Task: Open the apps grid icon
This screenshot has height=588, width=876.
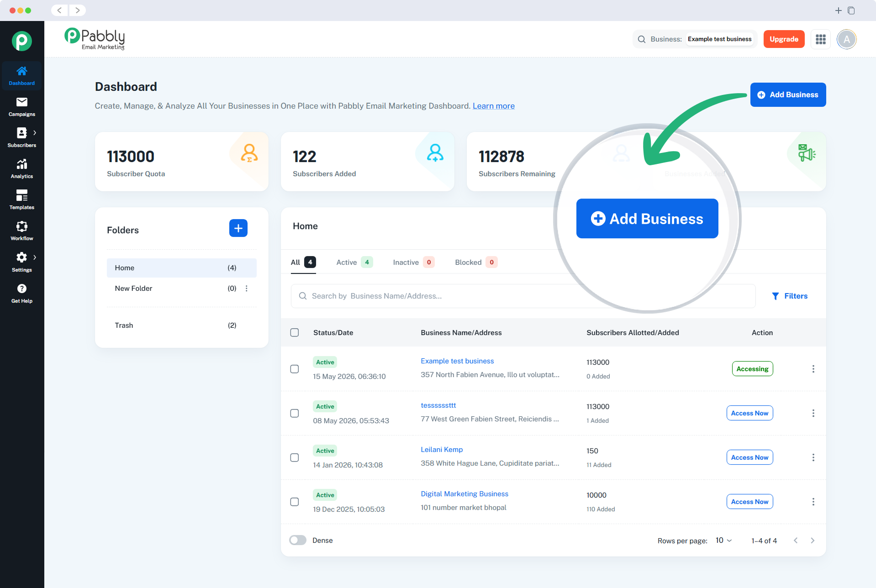Action: 821,39
